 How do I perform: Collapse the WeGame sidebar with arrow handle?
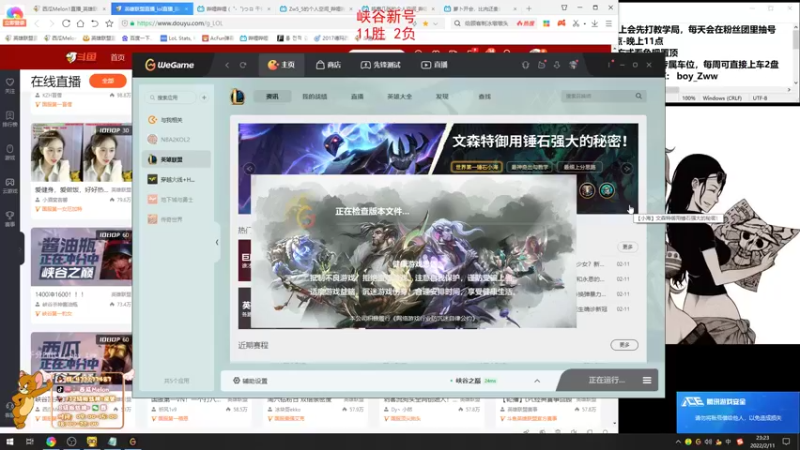[x=217, y=243]
